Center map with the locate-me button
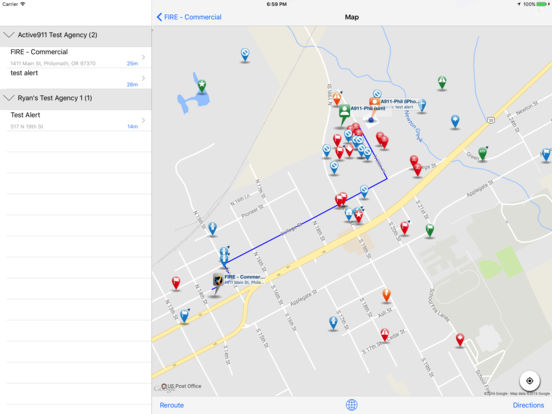The image size is (552, 414). (529, 381)
